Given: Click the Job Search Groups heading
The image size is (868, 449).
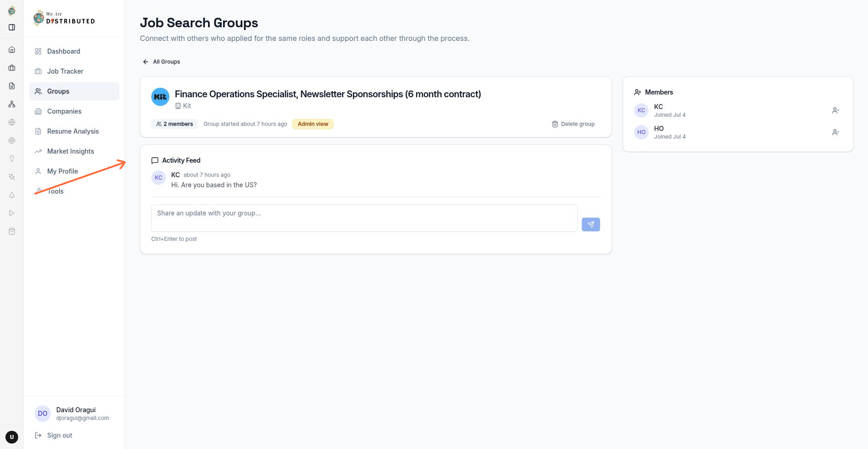Looking at the screenshot, I should click(199, 23).
